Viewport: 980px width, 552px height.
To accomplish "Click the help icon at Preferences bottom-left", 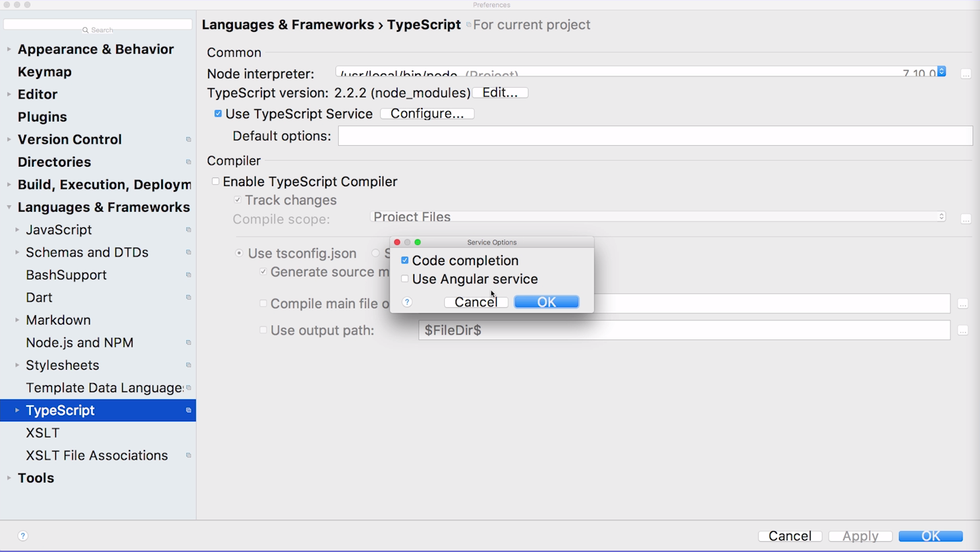I will coord(23,536).
